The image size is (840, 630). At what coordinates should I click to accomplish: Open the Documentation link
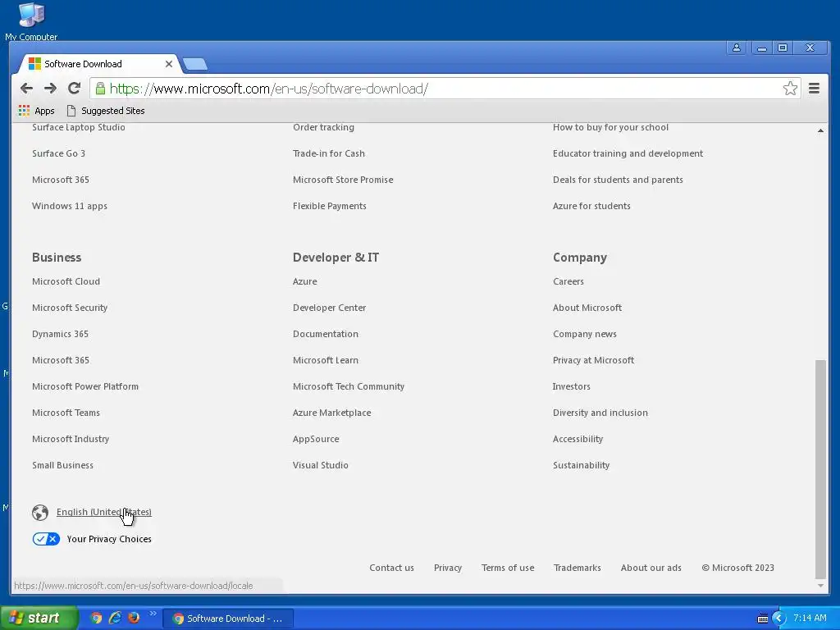point(326,334)
